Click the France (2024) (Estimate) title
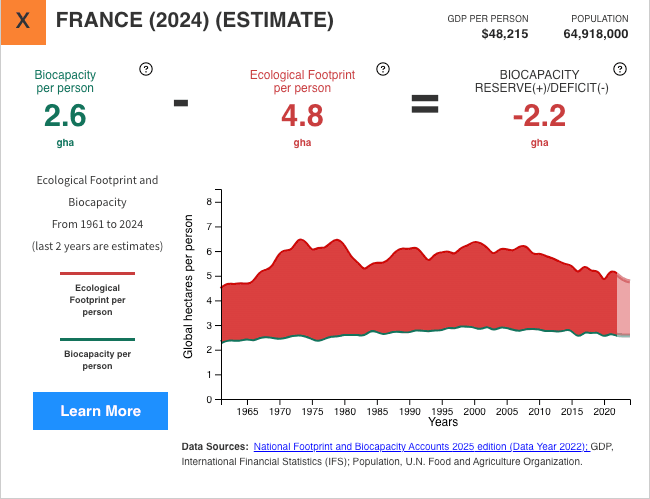 tap(195, 21)
